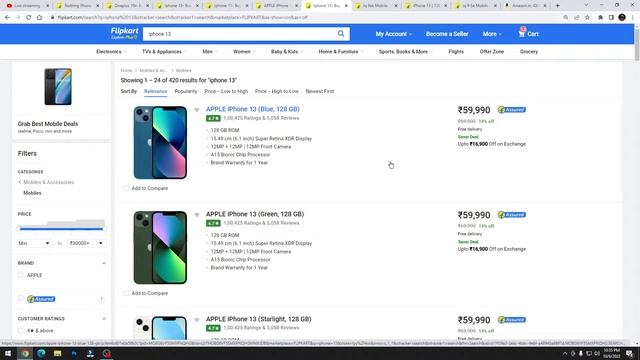The width and height of the screenshot is (640, 360).
Task: Sort by Price -- Low to High
Action: click(x=226, y=91)
